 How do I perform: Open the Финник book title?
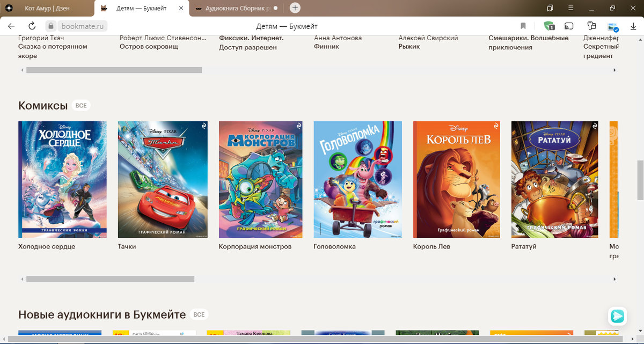click(x=326, y=47)
